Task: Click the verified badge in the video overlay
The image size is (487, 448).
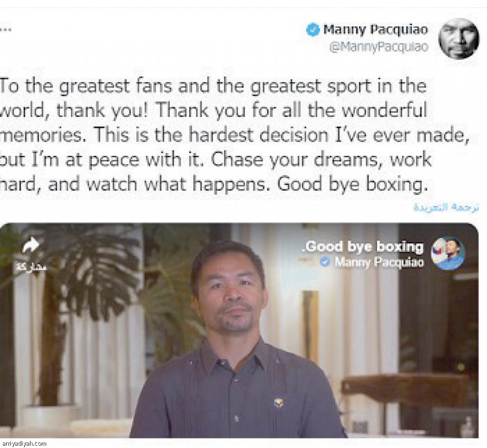Action: pos(325,262)
